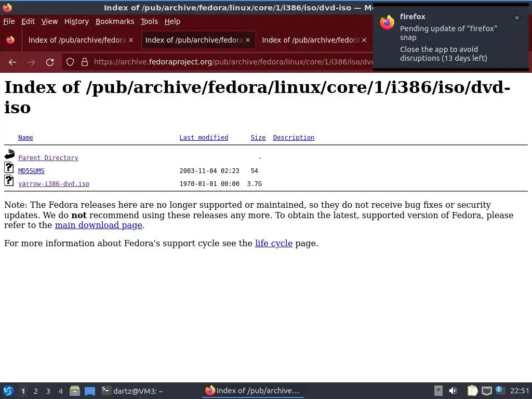Click the 1970-01-01 00:00 date text
Screen dimensions: 532x399
click(209, 184)
